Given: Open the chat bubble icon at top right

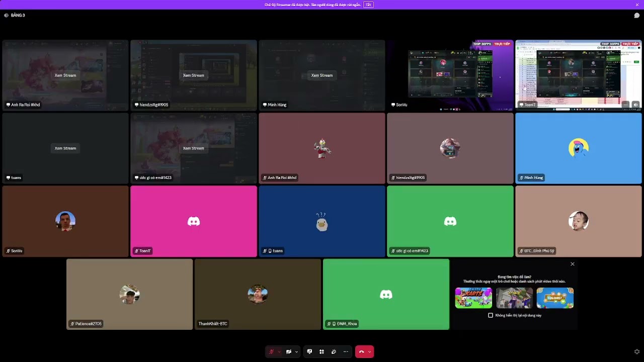Looking at the screenshot, I should [x=636, y=16].
